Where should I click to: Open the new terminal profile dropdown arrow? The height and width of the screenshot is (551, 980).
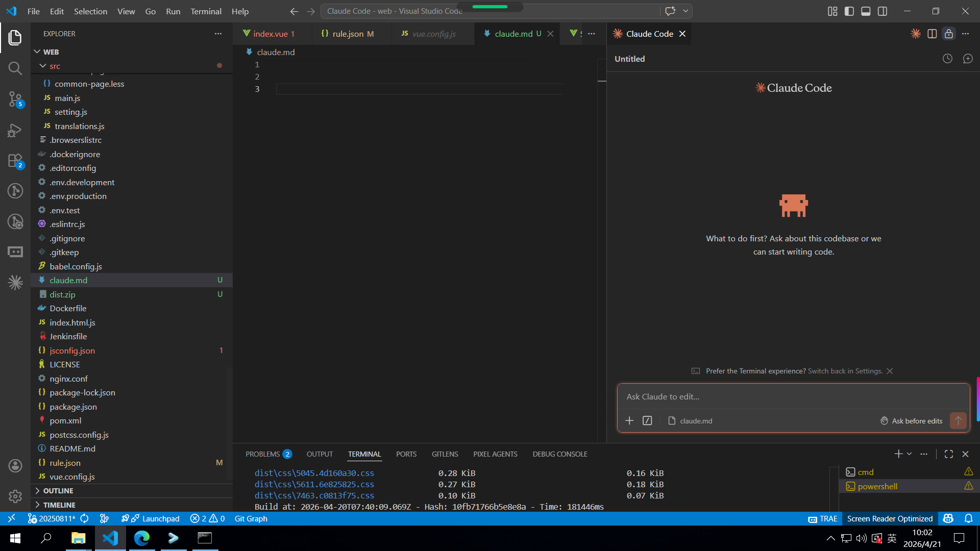909,454
